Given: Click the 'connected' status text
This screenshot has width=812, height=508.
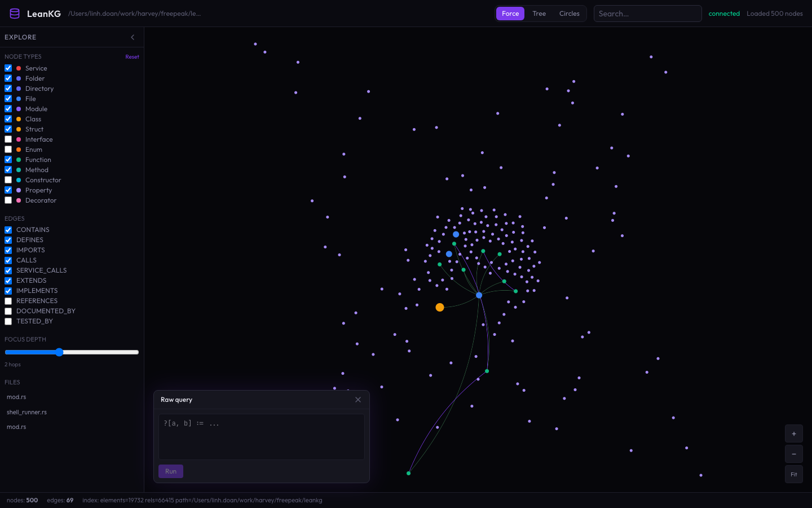Looking at the screenshot, I should tap(724, 14).
